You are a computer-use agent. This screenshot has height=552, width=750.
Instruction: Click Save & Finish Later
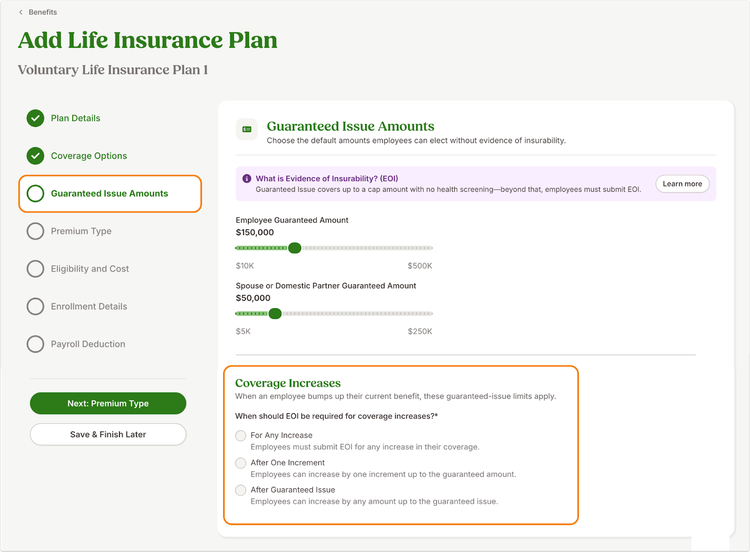pos(108,434)
